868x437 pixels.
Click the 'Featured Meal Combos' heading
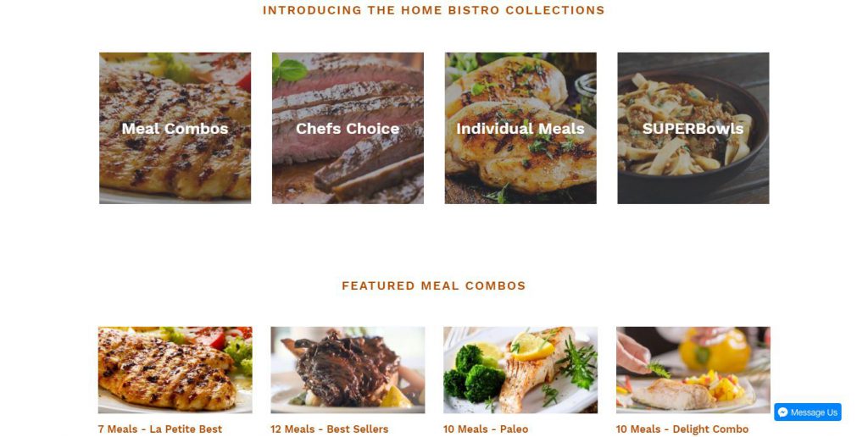[433, 286]
